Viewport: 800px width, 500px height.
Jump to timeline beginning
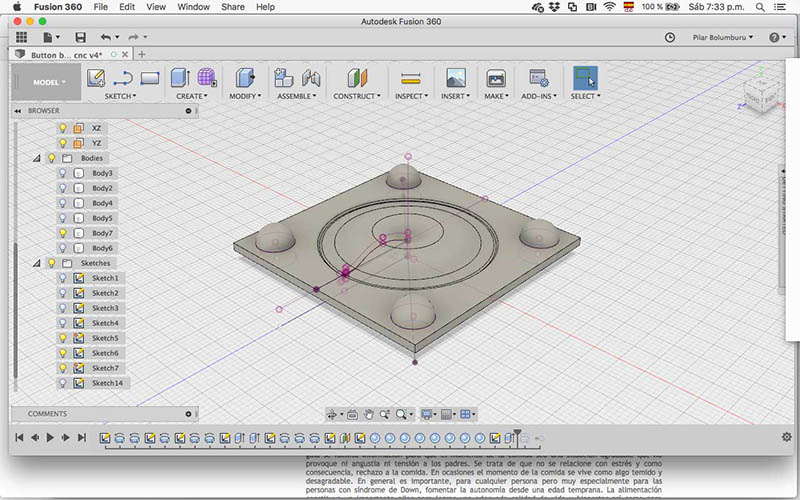pyautogui.click(x=19, y=437)
